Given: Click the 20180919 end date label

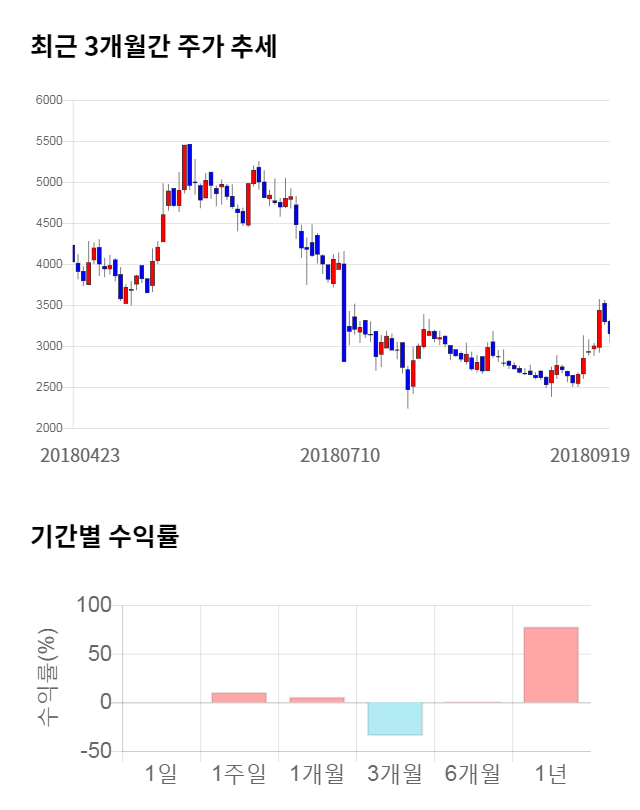Looking at the screenshot, I should pos(590,455).
